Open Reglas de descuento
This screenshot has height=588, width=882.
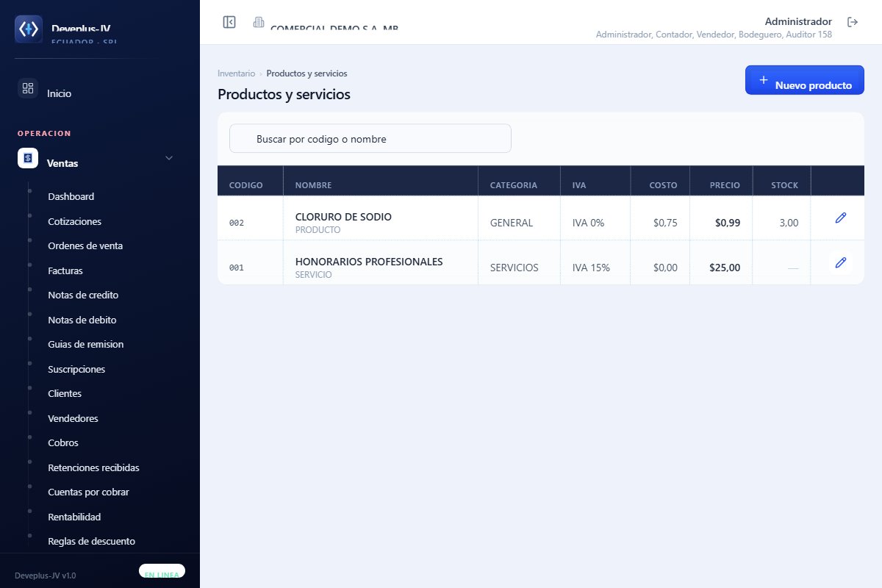point(91,542)
